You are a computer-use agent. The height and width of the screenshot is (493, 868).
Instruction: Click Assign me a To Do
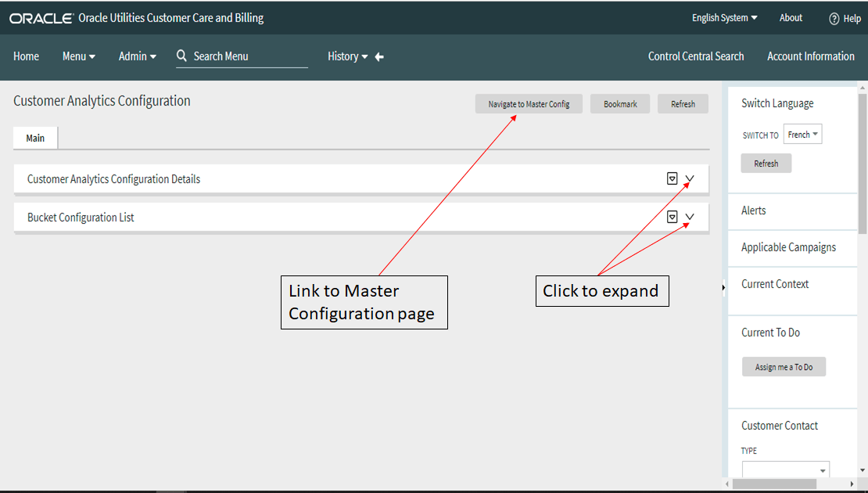[784, 366]
